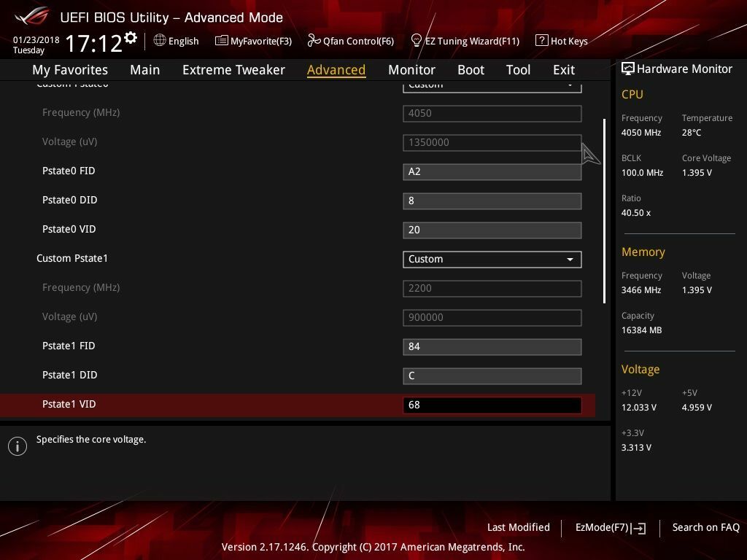Select the Pstate1 FID row label
Viewport: 747px width, 560px height.
69,346
